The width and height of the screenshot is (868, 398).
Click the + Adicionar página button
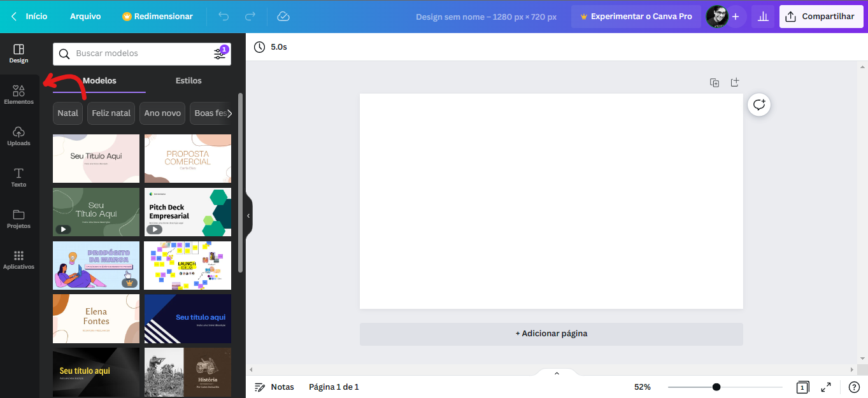click(551, 334)
